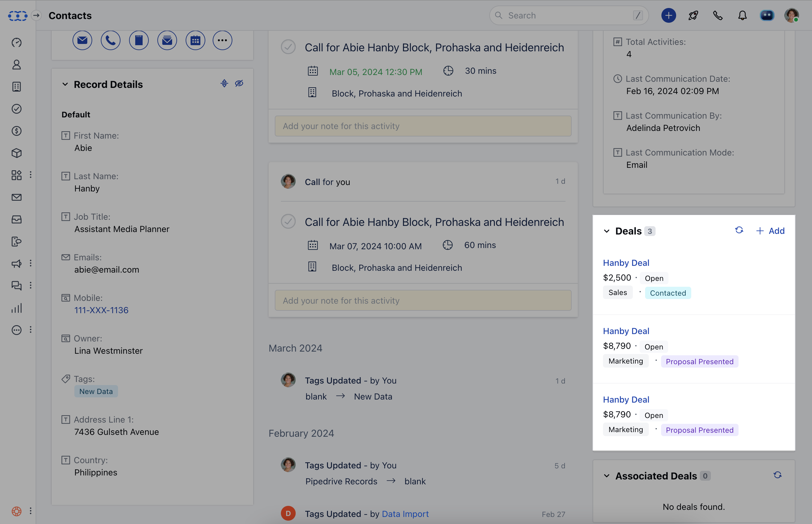Collapse the Deals section
This screenshot has height=524, width=812.
606,231
